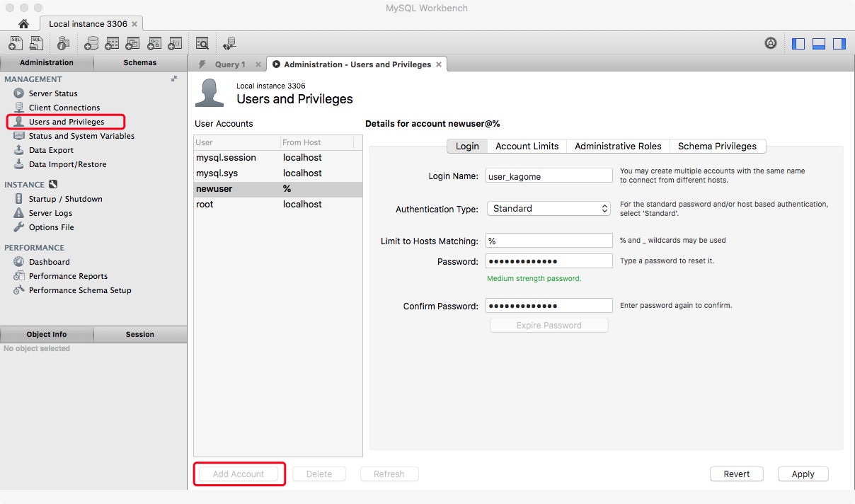This screenshot has height=504, width=855.
Task: Select the newuser account row
Action: (278, 189)
